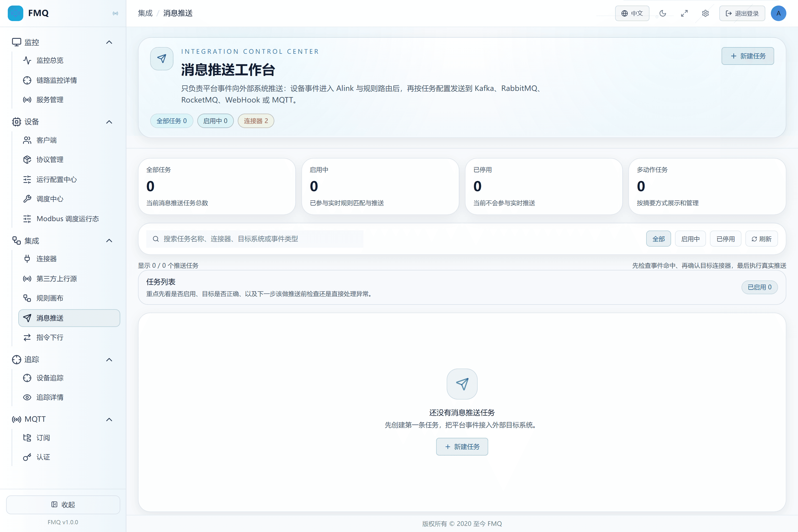Click the FMQ logo icon
The width and height of the screenshot is (798, 532).
(x=15, y=13)
